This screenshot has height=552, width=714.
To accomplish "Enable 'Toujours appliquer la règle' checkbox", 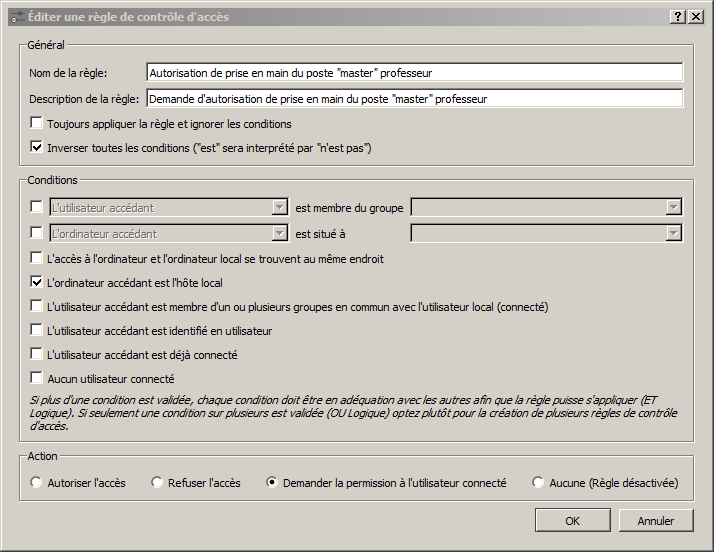I will [x=36, y=123].
